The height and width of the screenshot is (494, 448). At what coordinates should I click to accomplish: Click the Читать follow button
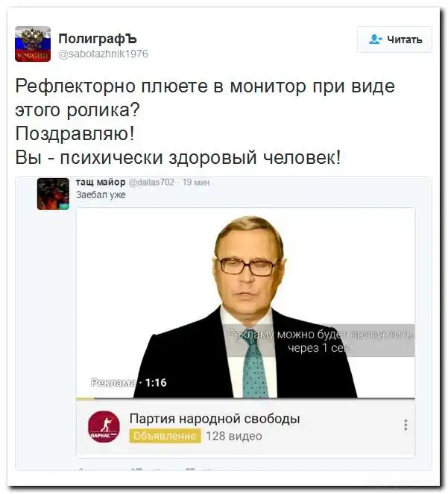pos(394,39)
